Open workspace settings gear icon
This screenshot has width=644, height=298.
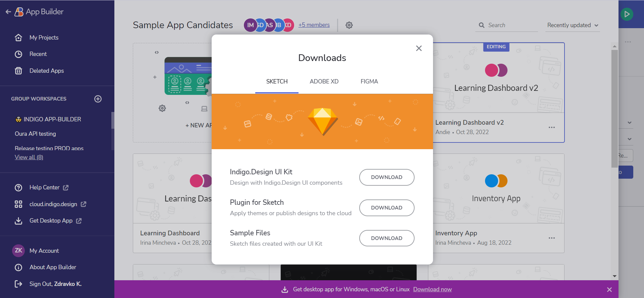click(349, 25)
